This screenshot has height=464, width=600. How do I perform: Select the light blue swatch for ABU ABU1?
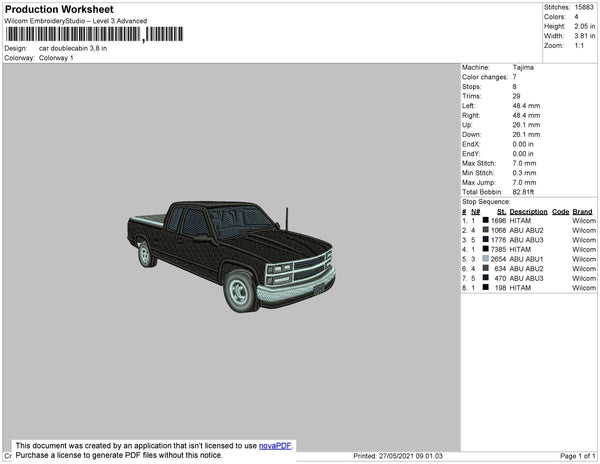coord(486,259)
